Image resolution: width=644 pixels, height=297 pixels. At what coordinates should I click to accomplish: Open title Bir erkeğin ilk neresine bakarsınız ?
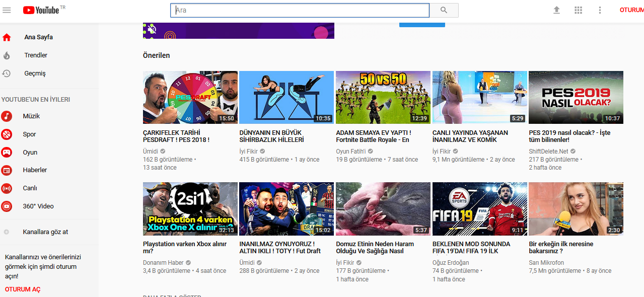(x=561, y=248)
